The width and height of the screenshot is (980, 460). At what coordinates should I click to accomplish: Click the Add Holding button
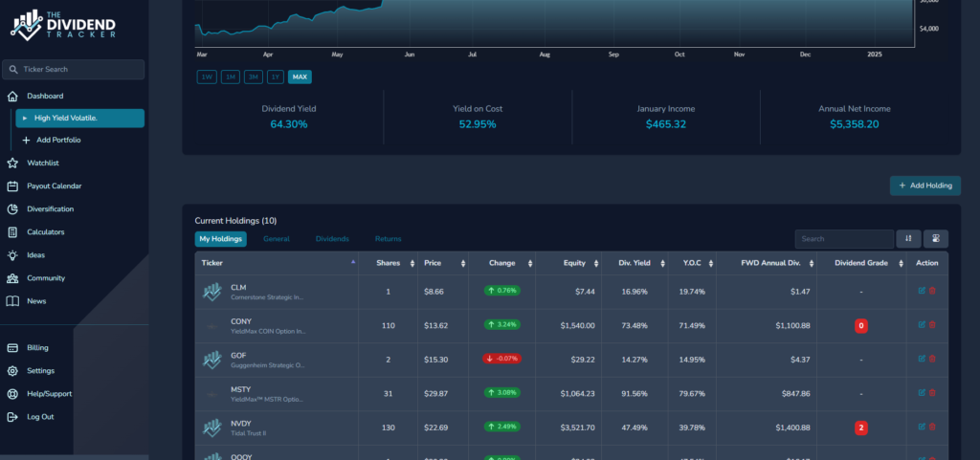coord(924,186)
